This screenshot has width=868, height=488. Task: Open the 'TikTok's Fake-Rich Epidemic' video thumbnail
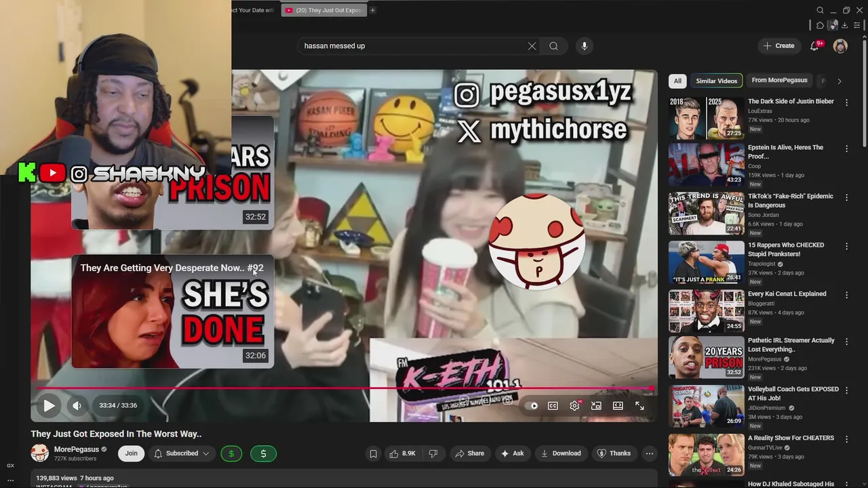tap(707, 213)
